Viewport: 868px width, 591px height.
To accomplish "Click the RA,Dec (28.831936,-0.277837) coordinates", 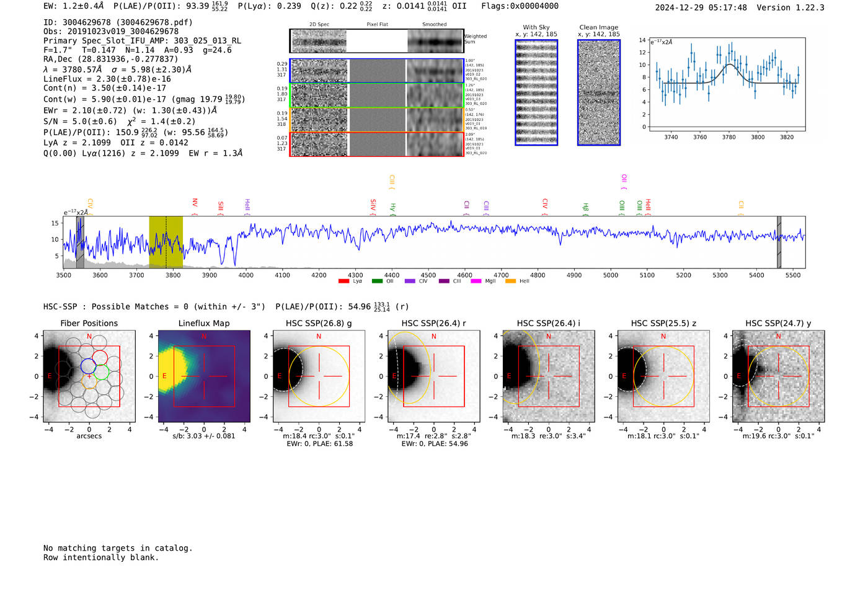I will (111, 60).
